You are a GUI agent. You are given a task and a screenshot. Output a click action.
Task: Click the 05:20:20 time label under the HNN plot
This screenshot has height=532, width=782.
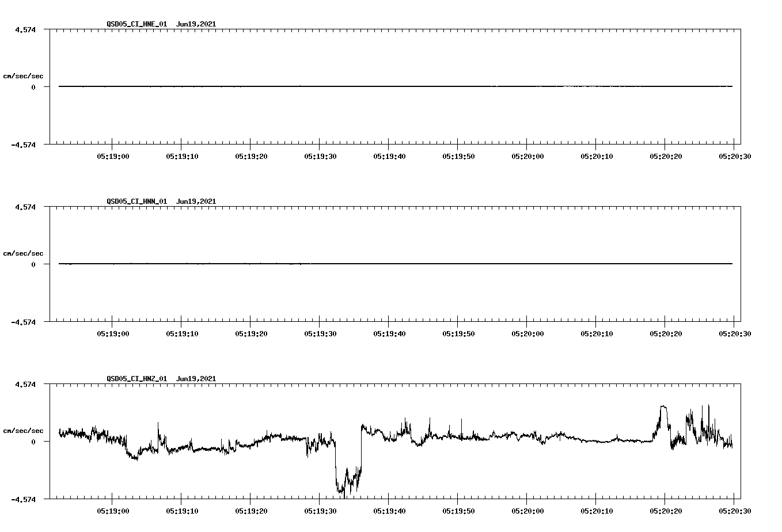tap(666, 334)
